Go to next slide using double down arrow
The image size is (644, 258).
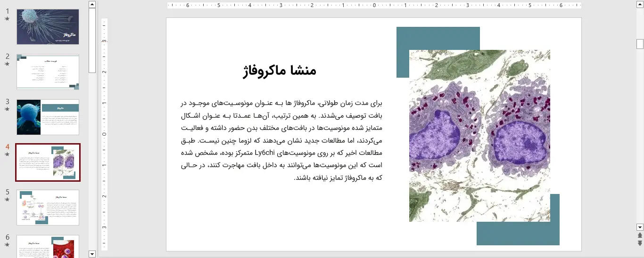tap(640, 243)
